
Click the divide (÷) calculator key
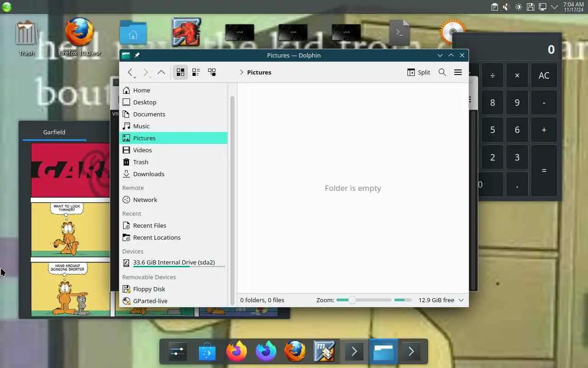point(492,76)
